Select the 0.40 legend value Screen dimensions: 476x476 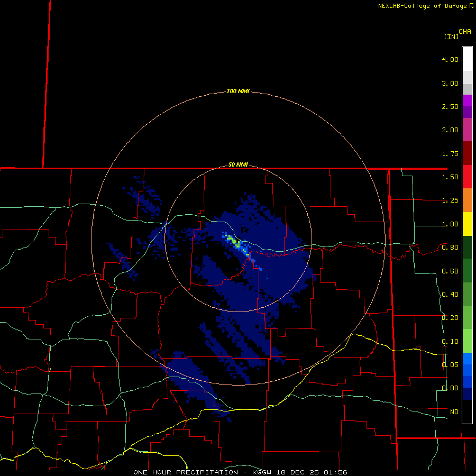pos(450,295)
